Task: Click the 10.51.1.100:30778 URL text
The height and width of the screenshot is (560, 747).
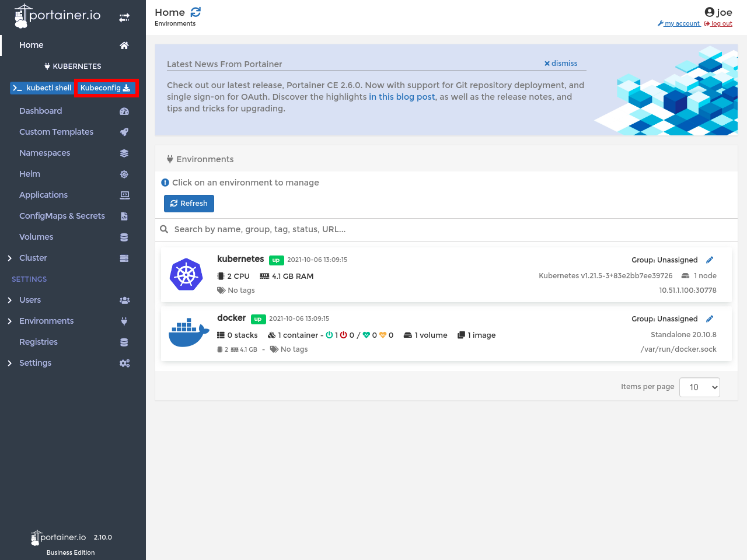Action: tap(687, 290)
